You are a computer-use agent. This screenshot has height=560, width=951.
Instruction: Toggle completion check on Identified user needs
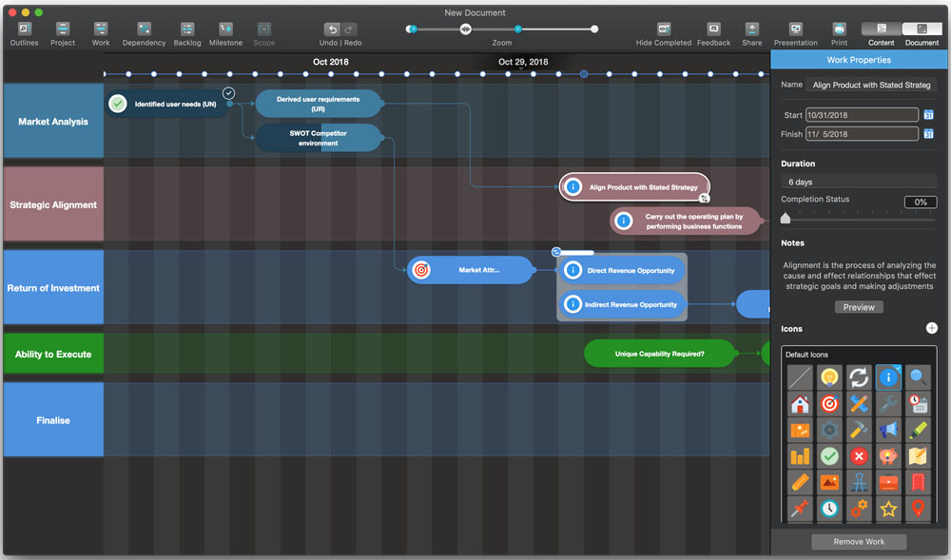tap(228, 93)
